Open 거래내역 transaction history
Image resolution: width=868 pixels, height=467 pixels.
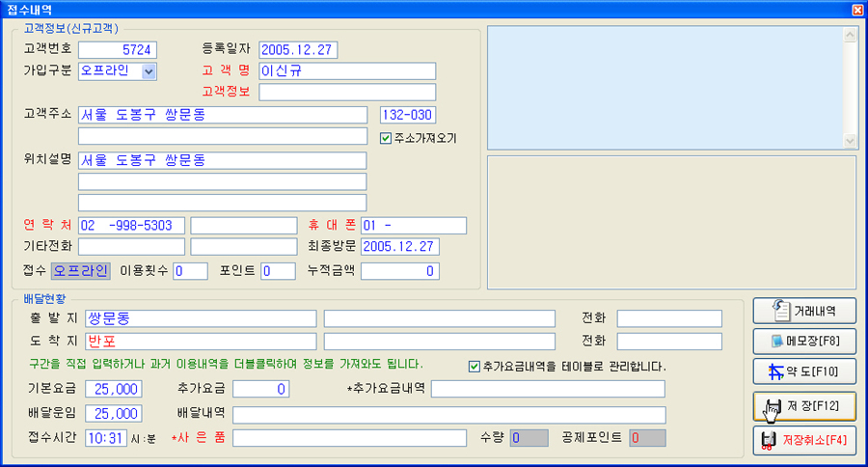pos(804,311)
